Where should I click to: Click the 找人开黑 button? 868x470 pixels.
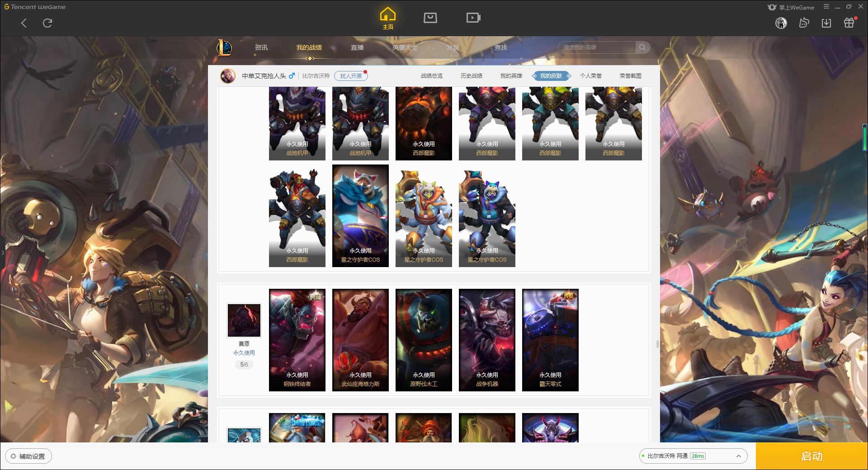click(351, 76)
